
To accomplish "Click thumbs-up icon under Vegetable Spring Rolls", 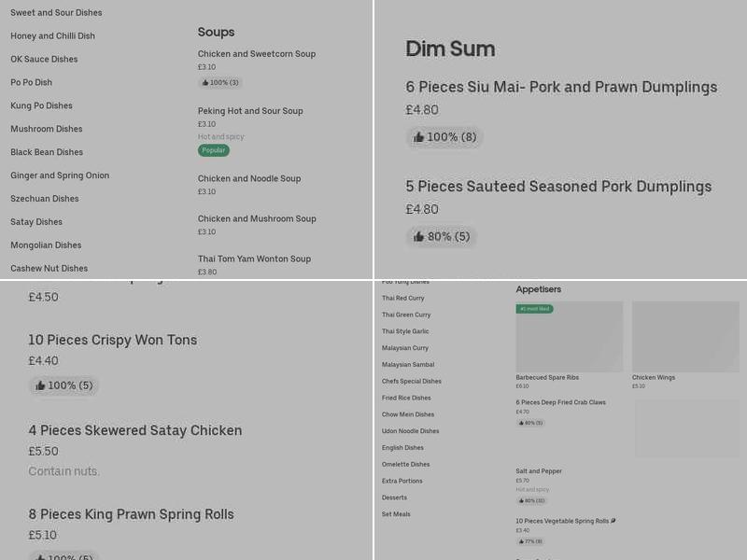I will [521, 541].
